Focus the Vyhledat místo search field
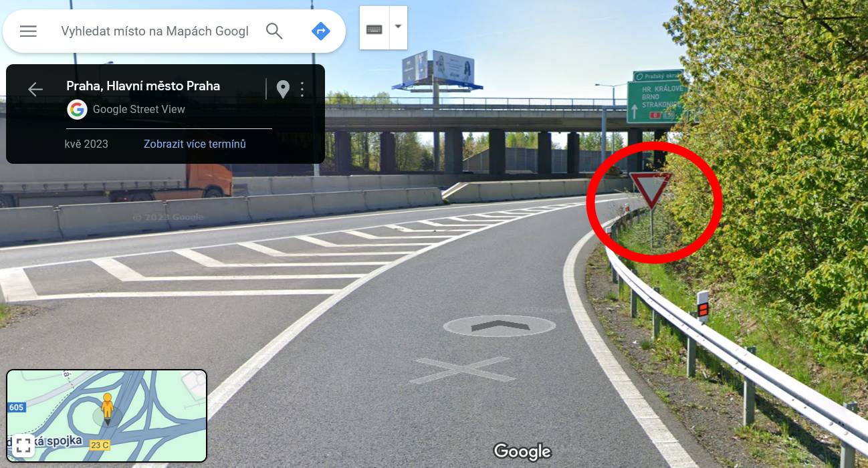This screenshot has height=468, width=868. coord(155,31)
